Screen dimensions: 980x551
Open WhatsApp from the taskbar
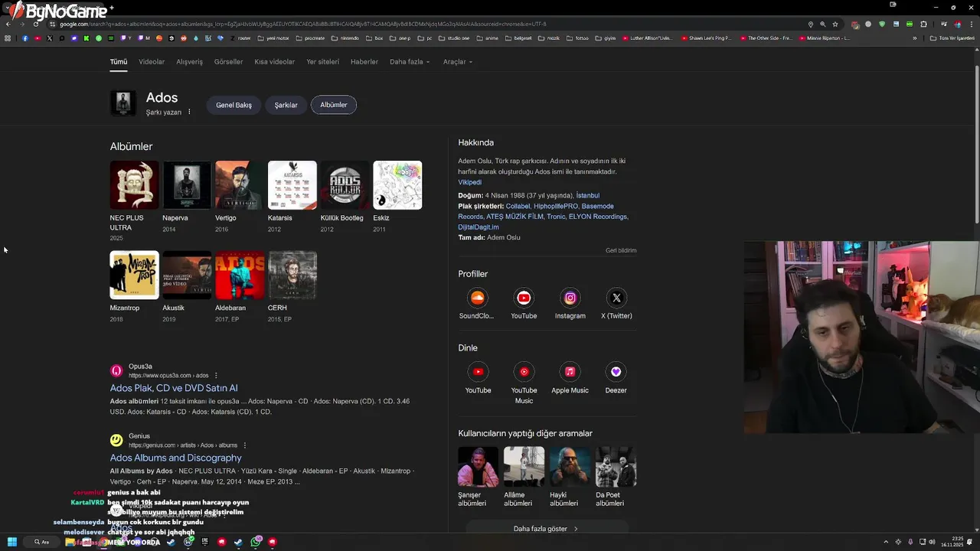(x=256, y=542)
